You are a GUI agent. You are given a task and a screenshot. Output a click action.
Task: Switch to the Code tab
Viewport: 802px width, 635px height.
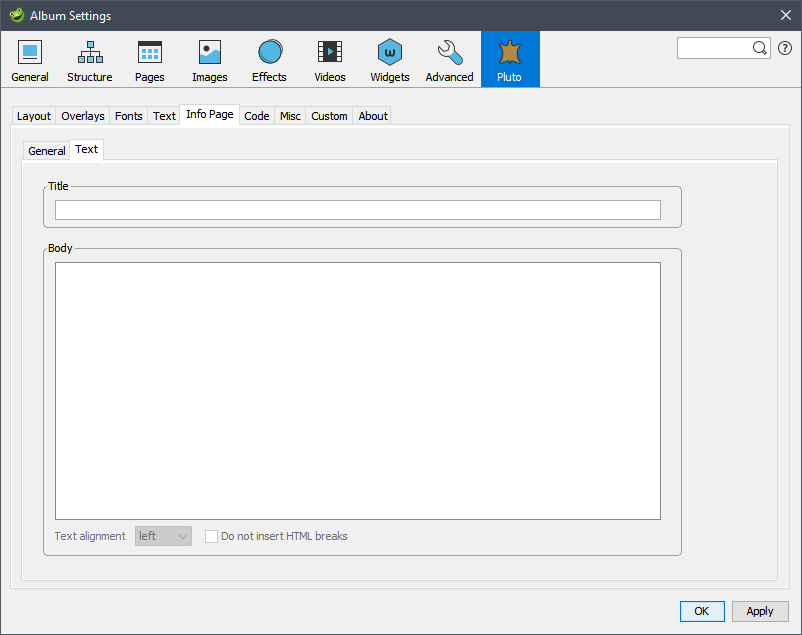[x=257, y=116]
